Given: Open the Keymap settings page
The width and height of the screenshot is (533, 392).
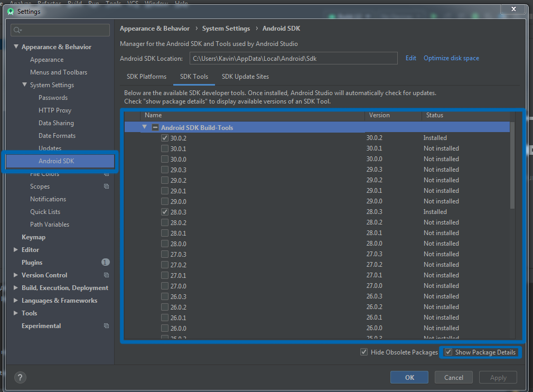Looking at the screenshot, I should (x=33, y=237).
